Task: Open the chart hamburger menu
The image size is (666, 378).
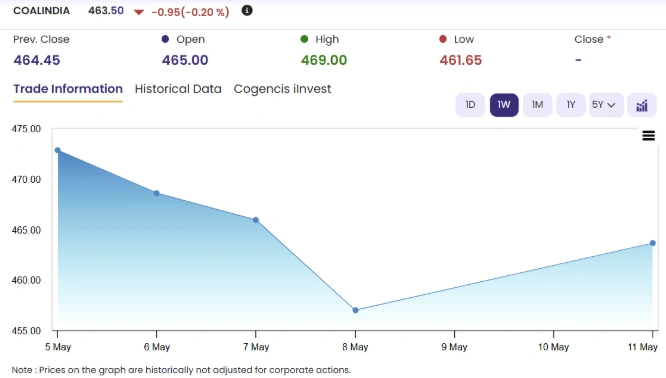Action: click(x=648, y=135)
